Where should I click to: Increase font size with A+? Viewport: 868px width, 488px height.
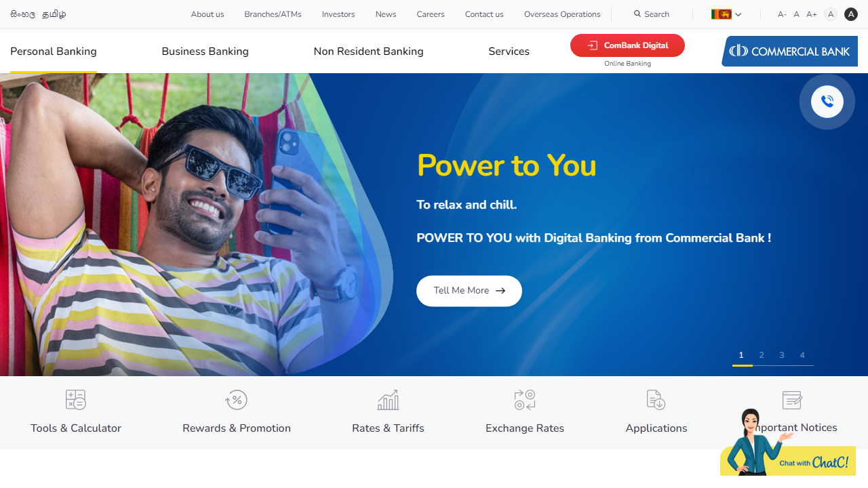(x=812, y=14)
